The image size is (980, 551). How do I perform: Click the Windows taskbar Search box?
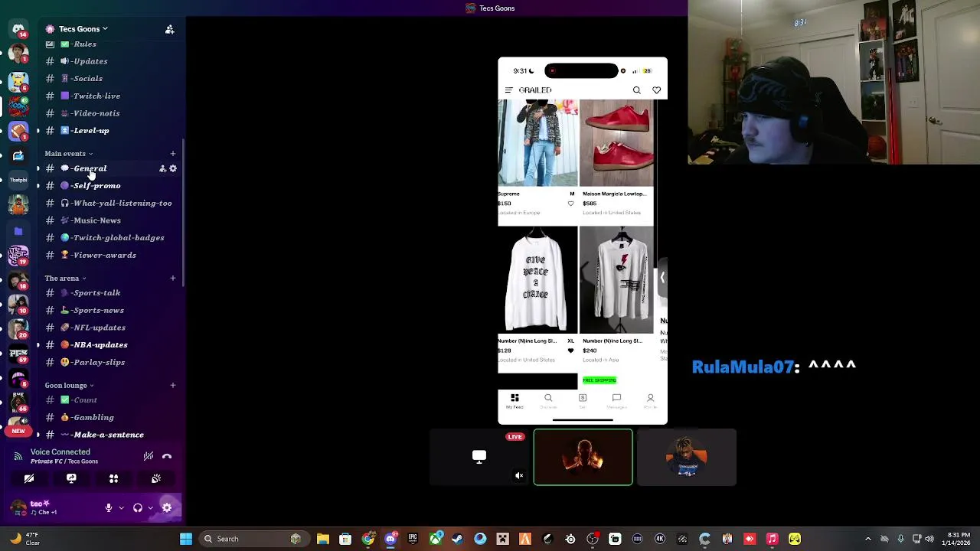253,539
